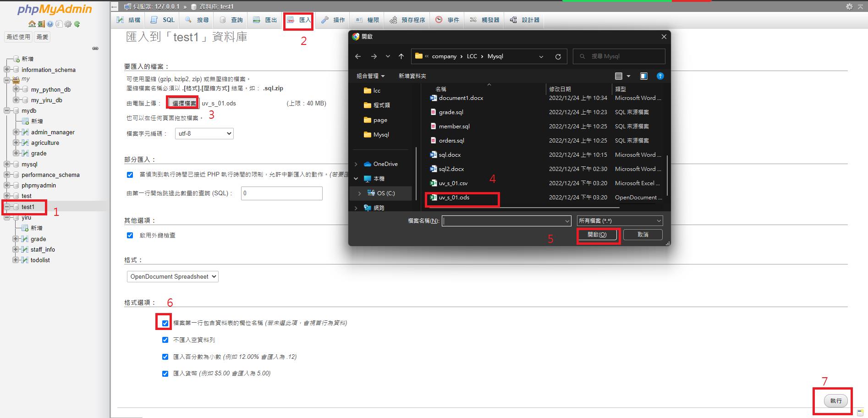Reload navigation panel with green refresh icon

pyautogui.click(x=77, y=24)
